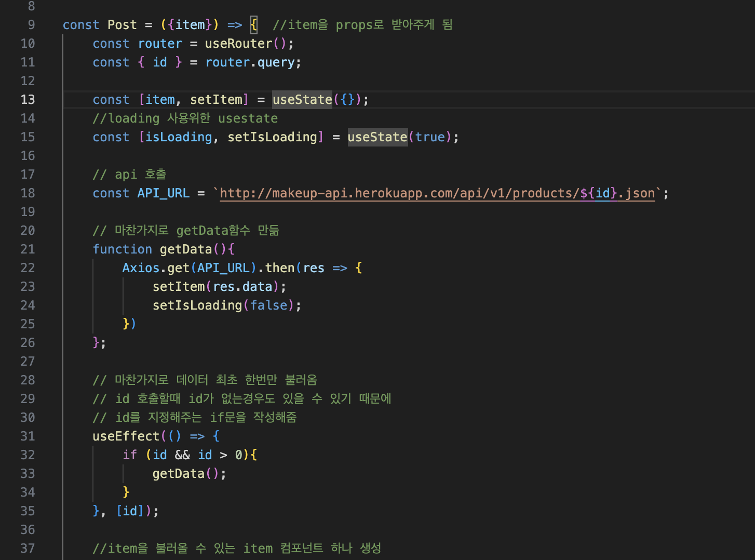Click API_URL argument inside Axios.get
The image size is (755, 560).
[x=223, y=268]
